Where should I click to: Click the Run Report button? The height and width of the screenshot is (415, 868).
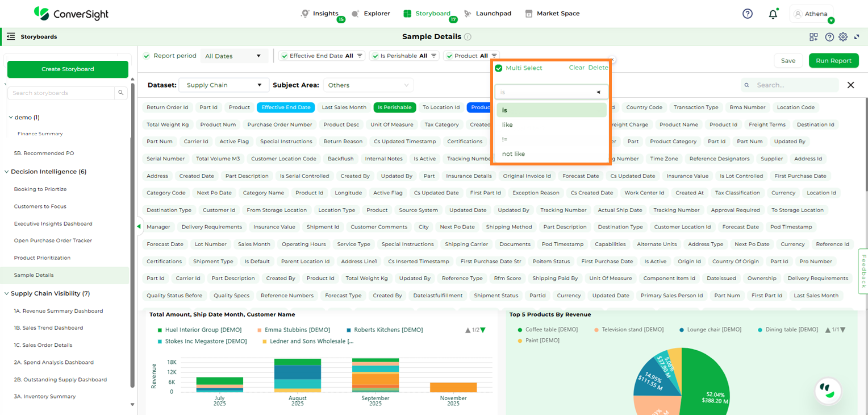coord(833,61)
